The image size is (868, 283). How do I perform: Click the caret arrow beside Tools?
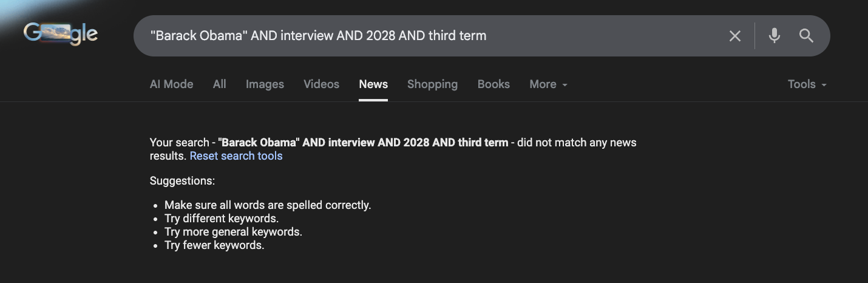[x=824, y=85]
